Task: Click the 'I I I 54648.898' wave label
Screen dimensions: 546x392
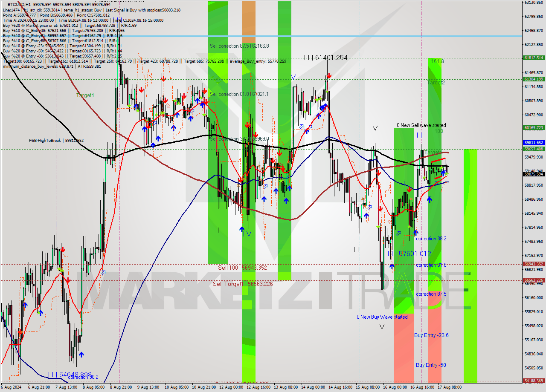Action: click(x=70, y=375)
